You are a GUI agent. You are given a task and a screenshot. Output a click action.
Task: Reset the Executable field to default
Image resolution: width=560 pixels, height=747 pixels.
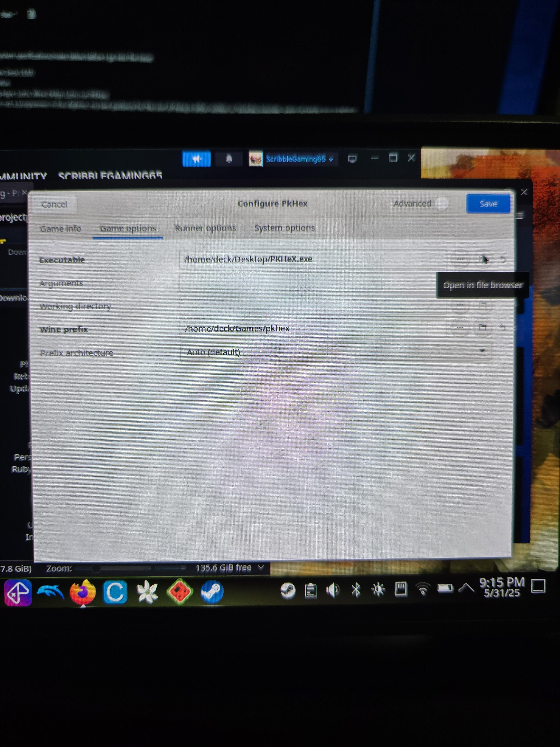pyautogui.click(x=503, y=259)
